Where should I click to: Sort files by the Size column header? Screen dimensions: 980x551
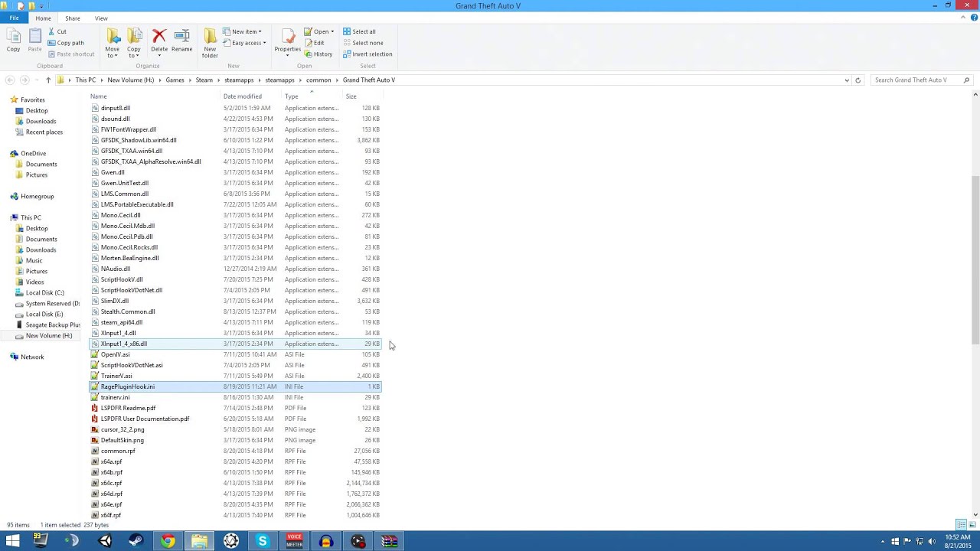click(x=351, y=96)
